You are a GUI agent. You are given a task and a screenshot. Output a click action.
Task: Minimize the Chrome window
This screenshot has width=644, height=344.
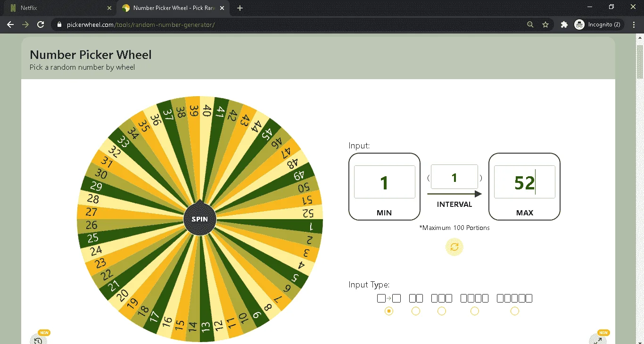point(590,7)
